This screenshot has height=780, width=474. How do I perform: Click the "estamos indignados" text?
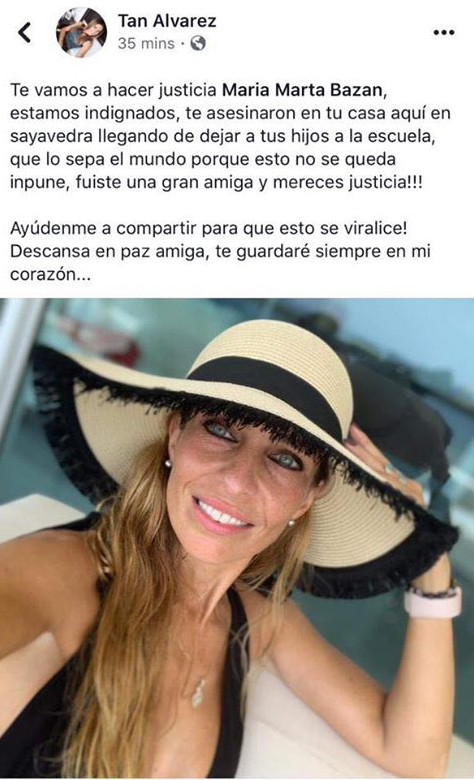95,113
